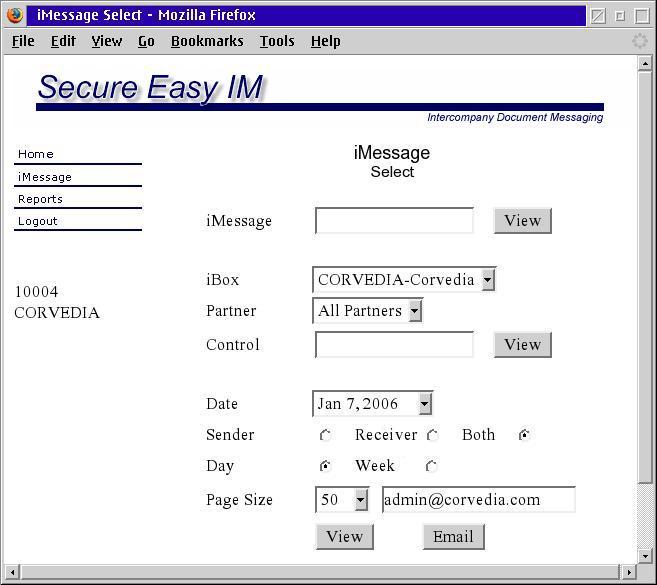
Task: Click the throbber icon beside the menu bar
Action: click(640, 41)
